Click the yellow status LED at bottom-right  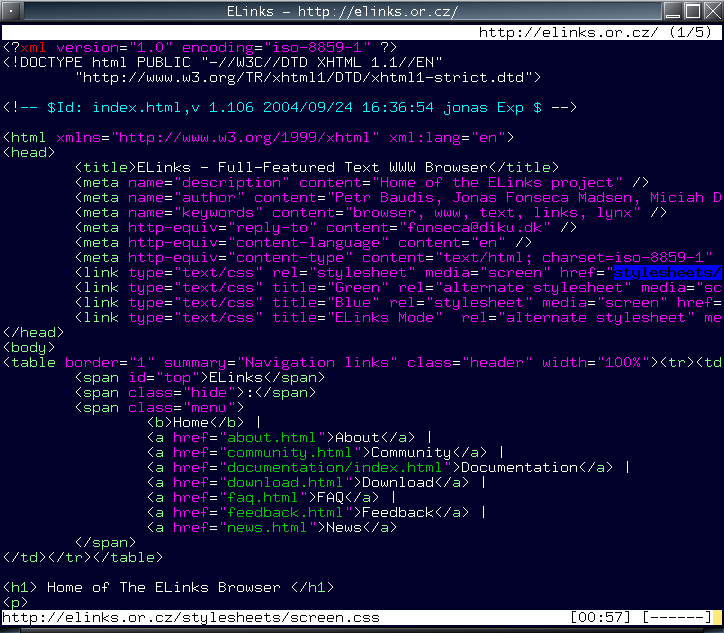point(717,618)
